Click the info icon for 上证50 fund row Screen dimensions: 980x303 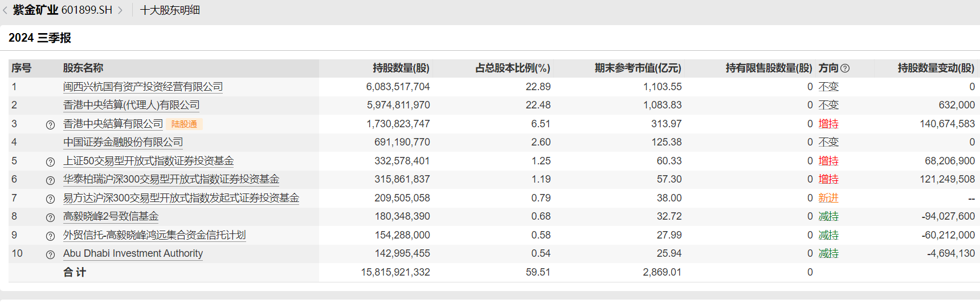50,161
